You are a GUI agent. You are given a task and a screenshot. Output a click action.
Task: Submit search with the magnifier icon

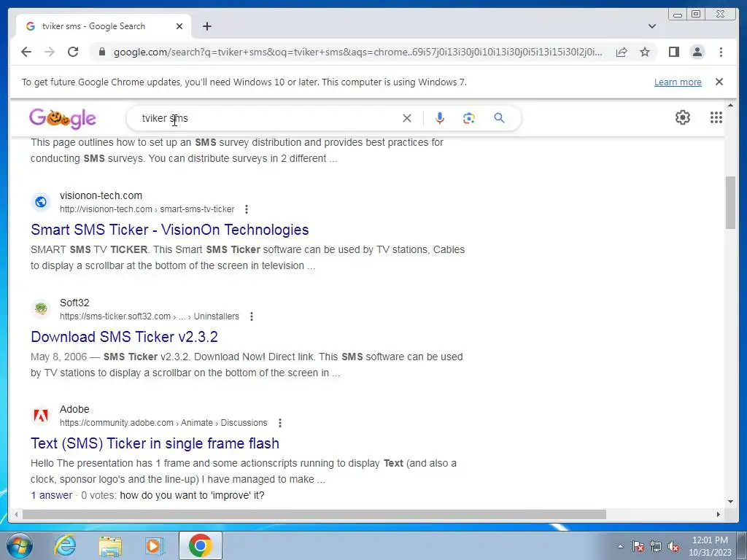(499, 117)
